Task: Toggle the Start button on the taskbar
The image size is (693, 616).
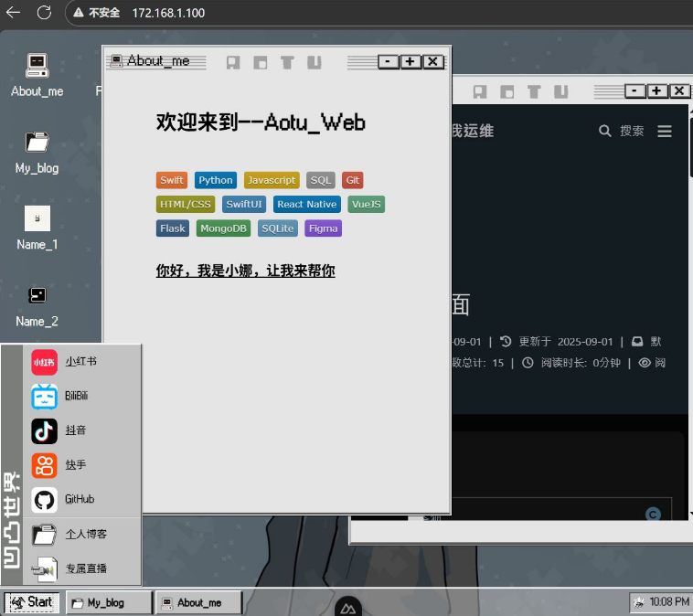Action: [32, 601]
